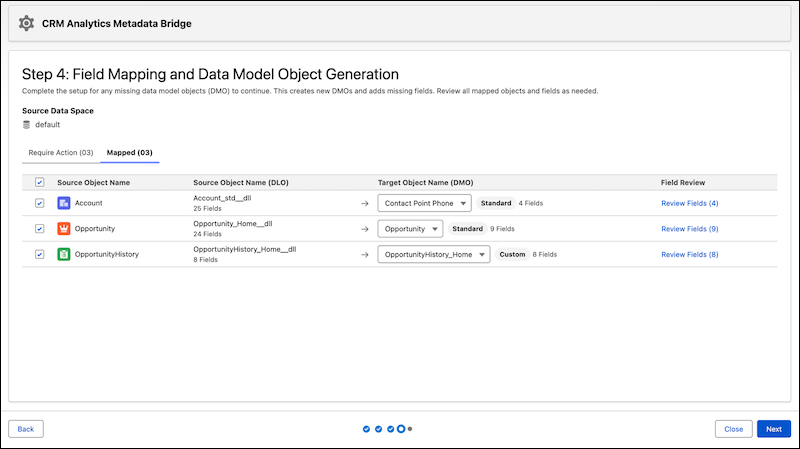
Task: Click the mapping arrow in the OpportunityHistory row
Action: click(365, 255)
